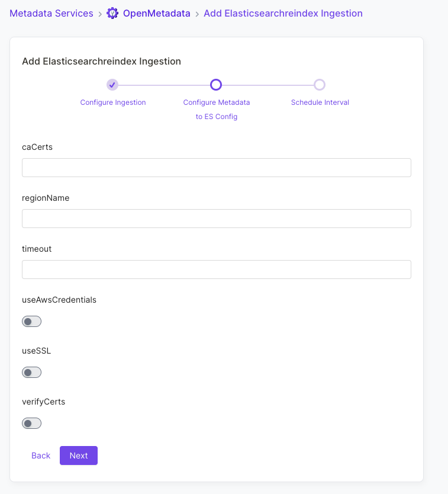
Task: Click the Configure Metadata to ES Config label
Action: pyautogui.click(x=217, y=109)
